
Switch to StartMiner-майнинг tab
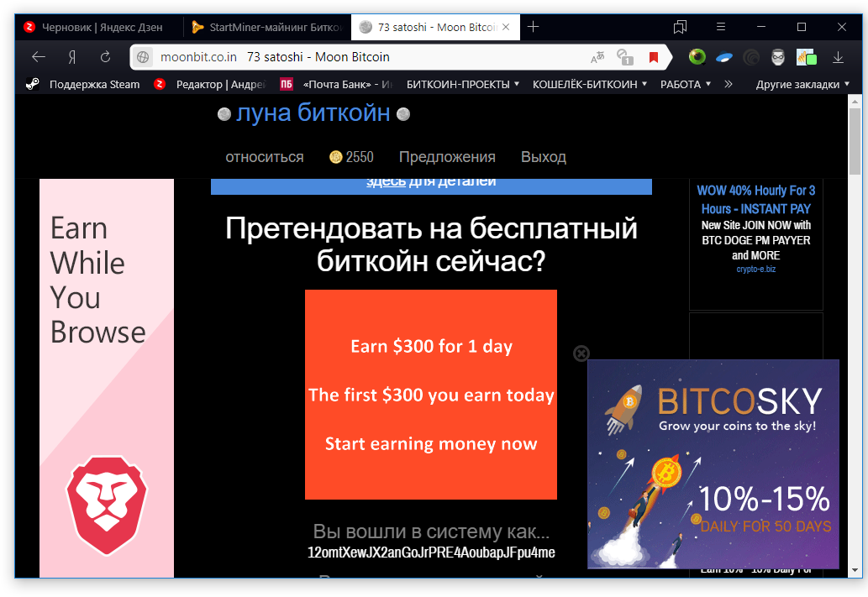tap(267, 27)
